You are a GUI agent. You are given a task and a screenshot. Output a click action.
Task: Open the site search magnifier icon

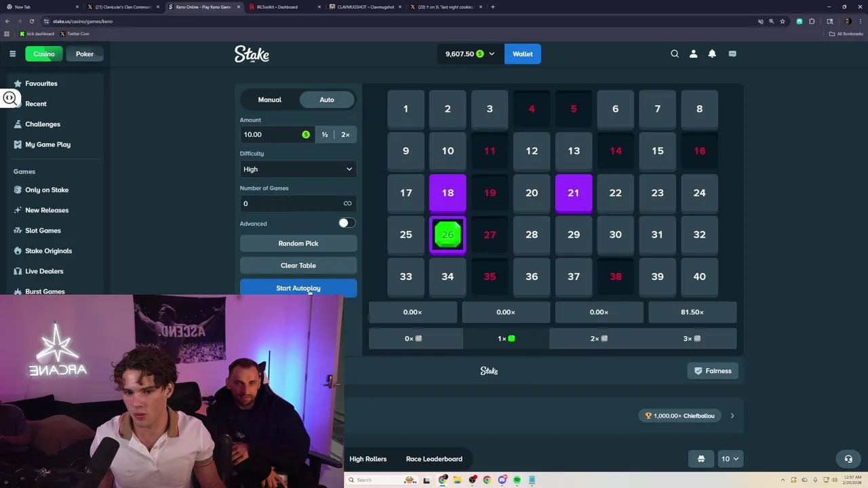pyautogui.click(x=675, y=54)
